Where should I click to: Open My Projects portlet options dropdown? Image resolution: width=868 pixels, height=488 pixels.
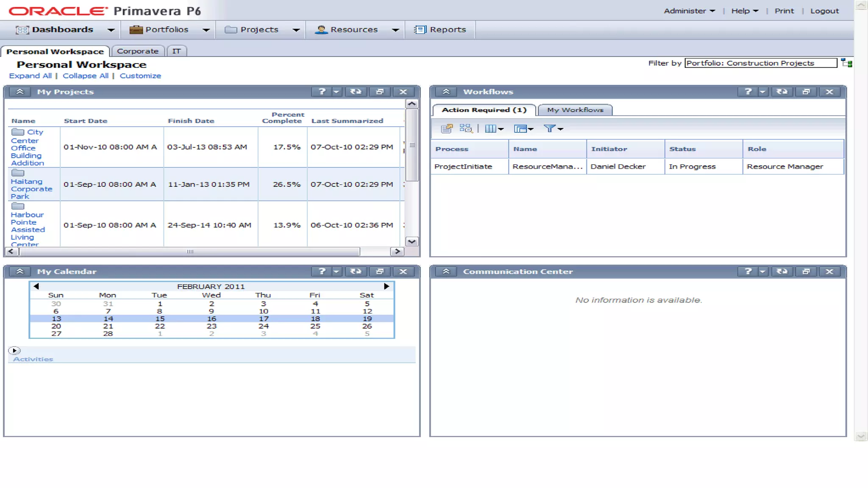[x=337, y=91]
